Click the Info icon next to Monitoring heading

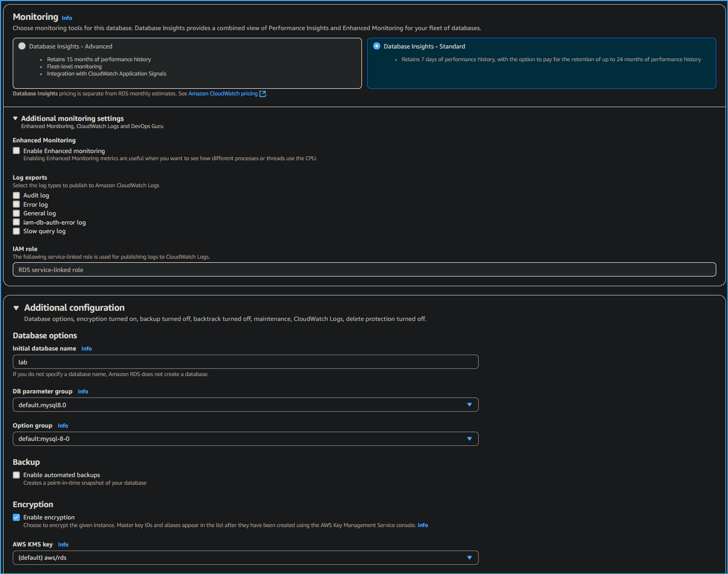click(x=67, y=17)
